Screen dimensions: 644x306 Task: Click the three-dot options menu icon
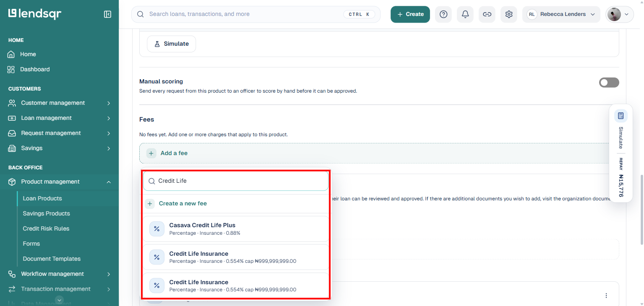606,296
